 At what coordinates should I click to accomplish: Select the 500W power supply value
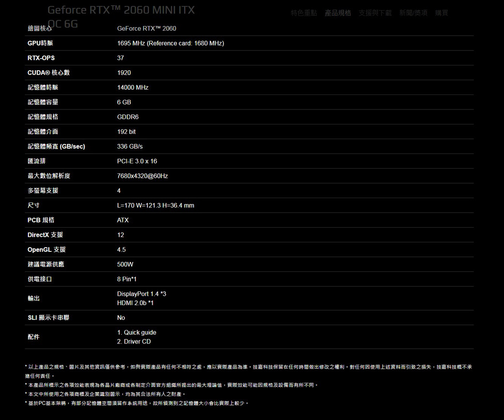tap(125, 264)
